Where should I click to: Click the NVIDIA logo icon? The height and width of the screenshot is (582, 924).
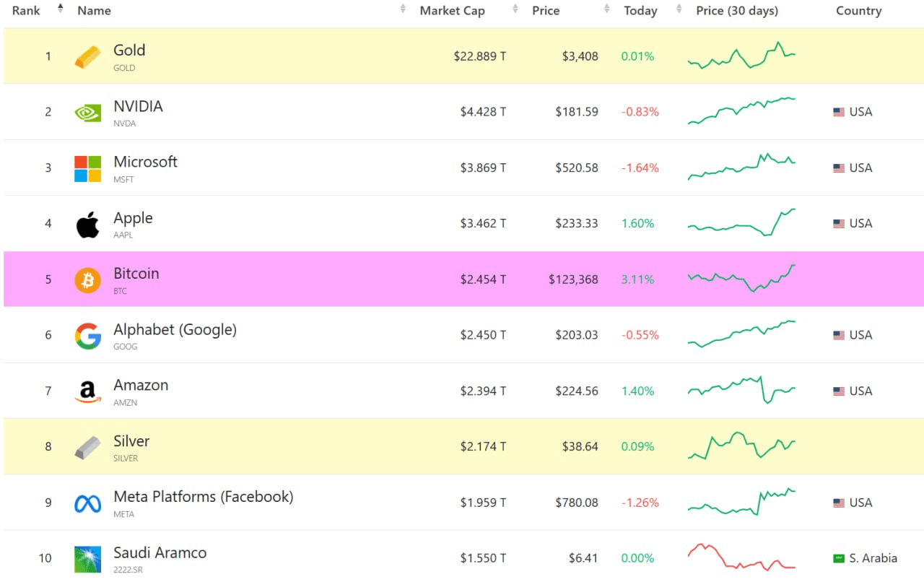pos(88,113)
